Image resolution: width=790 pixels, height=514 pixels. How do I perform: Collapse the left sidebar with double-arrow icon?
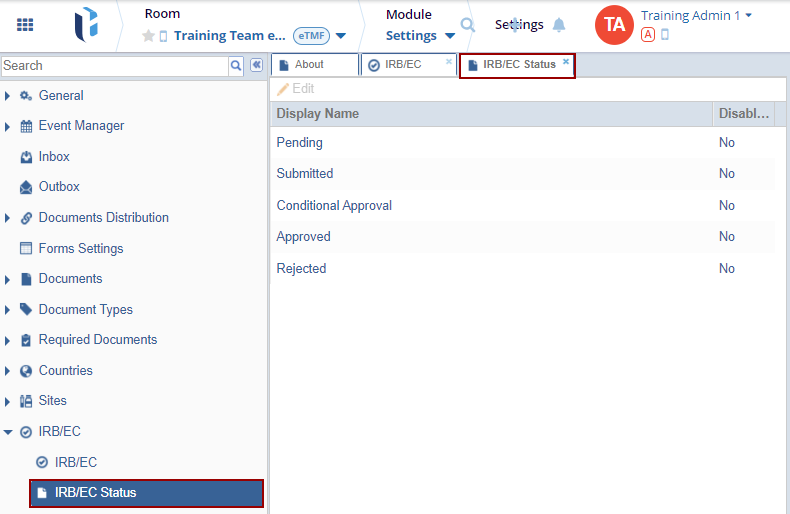pyautogui.click(x=256, y=65)
